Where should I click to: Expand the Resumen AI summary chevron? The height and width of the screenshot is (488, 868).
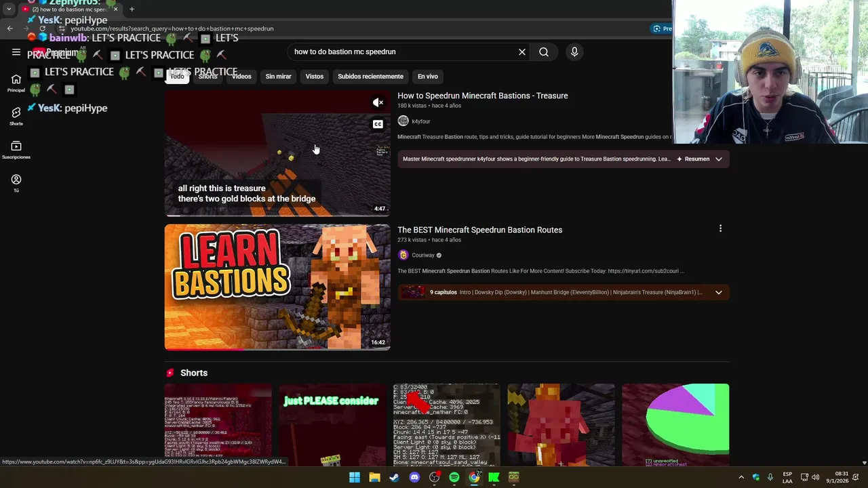tap(719, 159)
